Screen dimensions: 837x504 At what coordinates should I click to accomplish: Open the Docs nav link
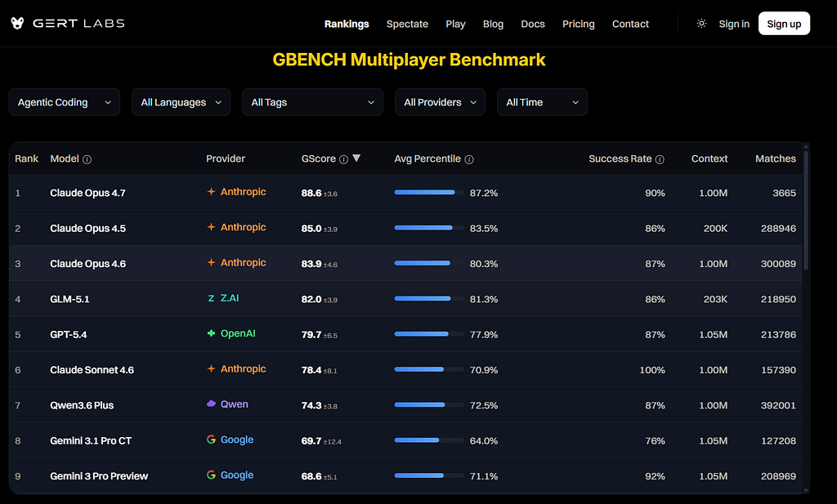533,24
